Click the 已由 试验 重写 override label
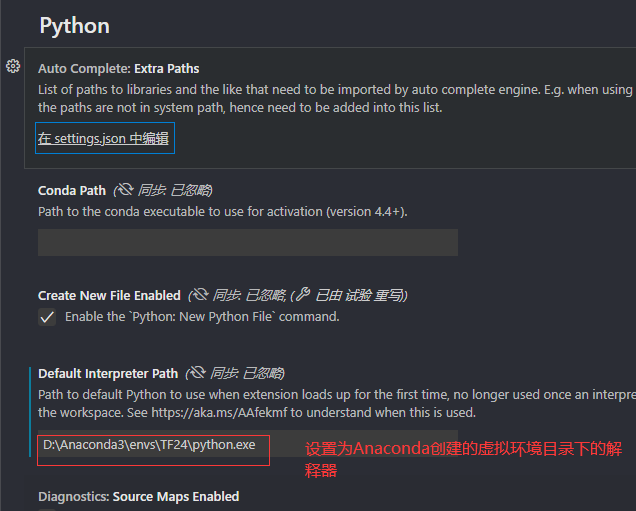This screenshot has width=636, height=511. (x=359, y=295)
